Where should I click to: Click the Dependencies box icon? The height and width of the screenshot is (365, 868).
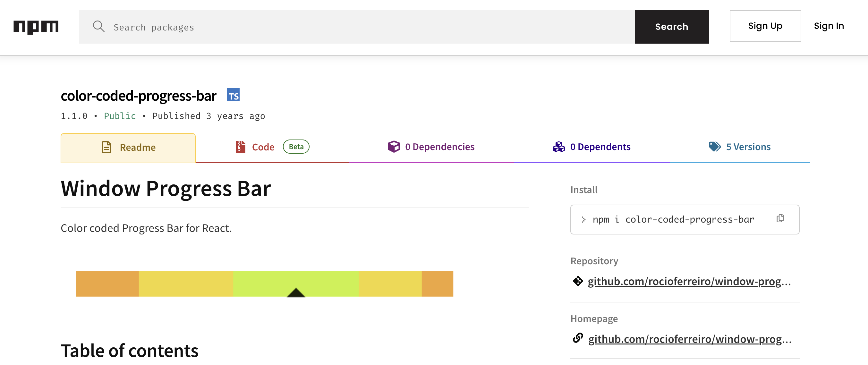(394, 147)
